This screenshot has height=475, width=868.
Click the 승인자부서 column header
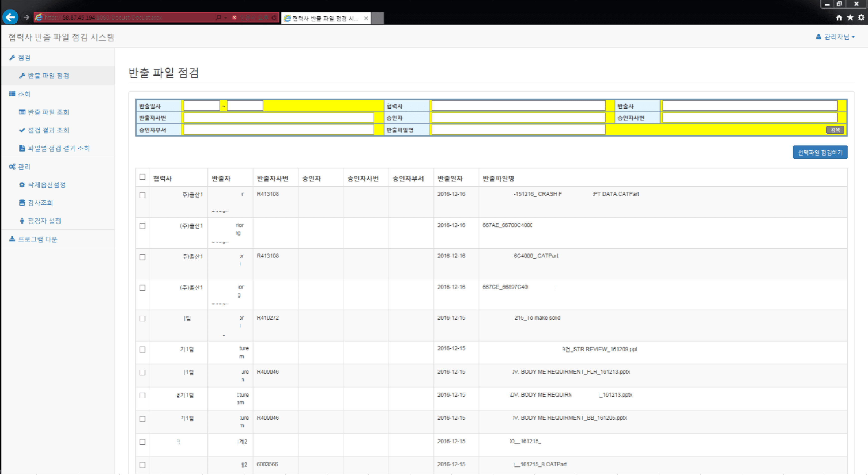408,178
